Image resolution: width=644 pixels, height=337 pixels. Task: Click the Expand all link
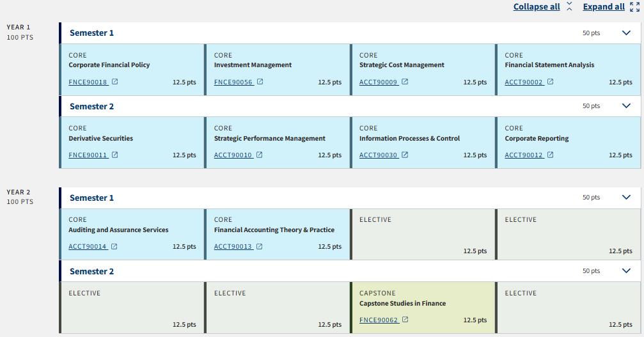[604, 6]
